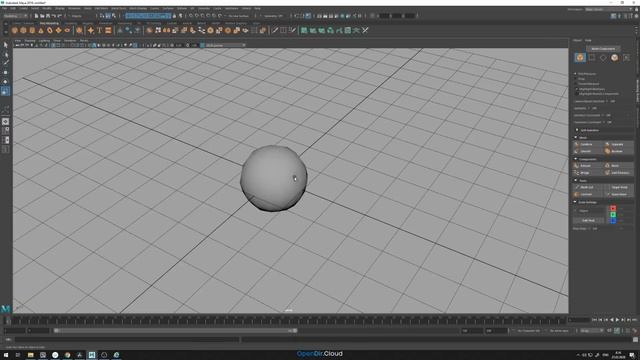Toggle the red X axis button

[613, 209]
